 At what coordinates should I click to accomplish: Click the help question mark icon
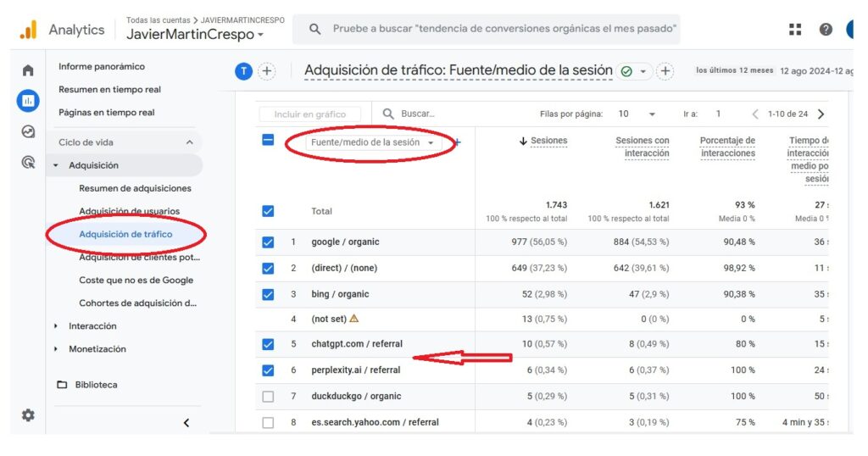826,30
